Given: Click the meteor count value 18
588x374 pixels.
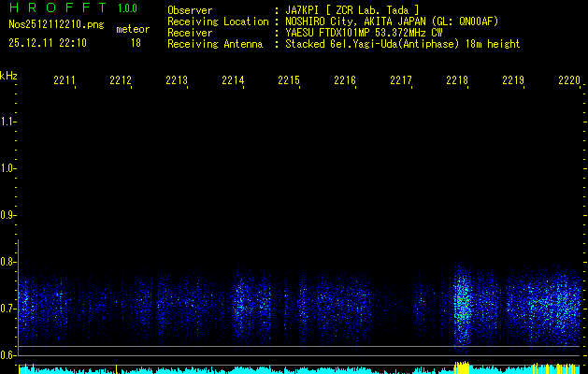Looking at the screenshot, I should [x=136, y=43].
